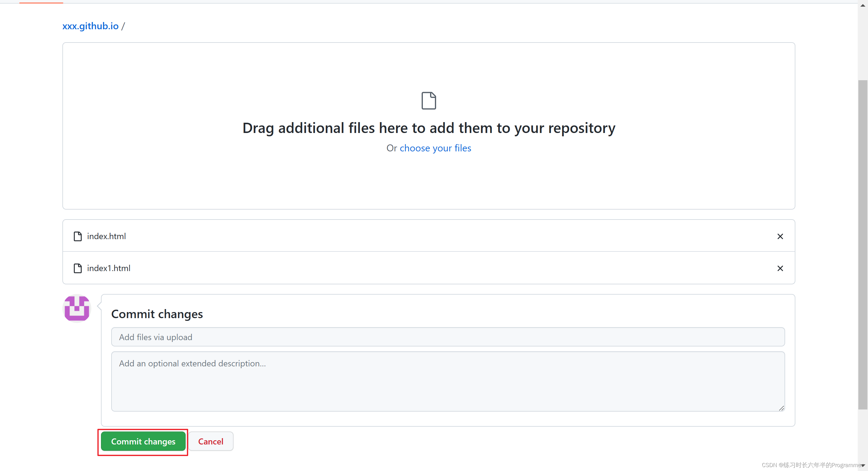Click the Commit changes heading above message field
This screenshot has height=471, width=868.
click(157, 314)
